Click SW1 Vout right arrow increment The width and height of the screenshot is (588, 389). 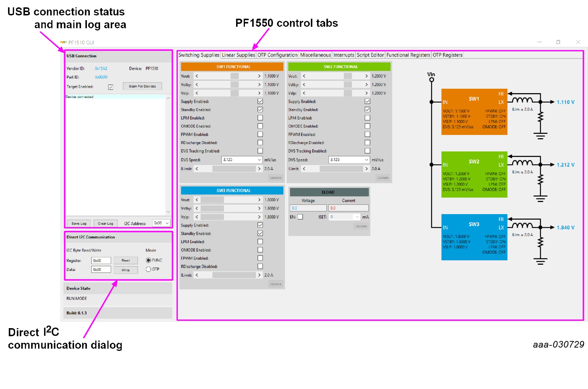pos(259,76)
